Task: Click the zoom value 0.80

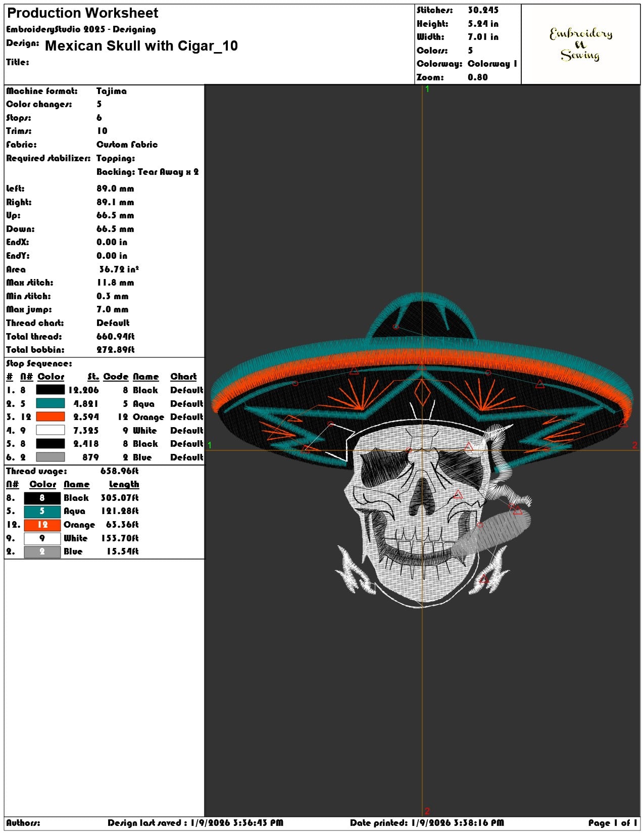Action: coord(478,77)
